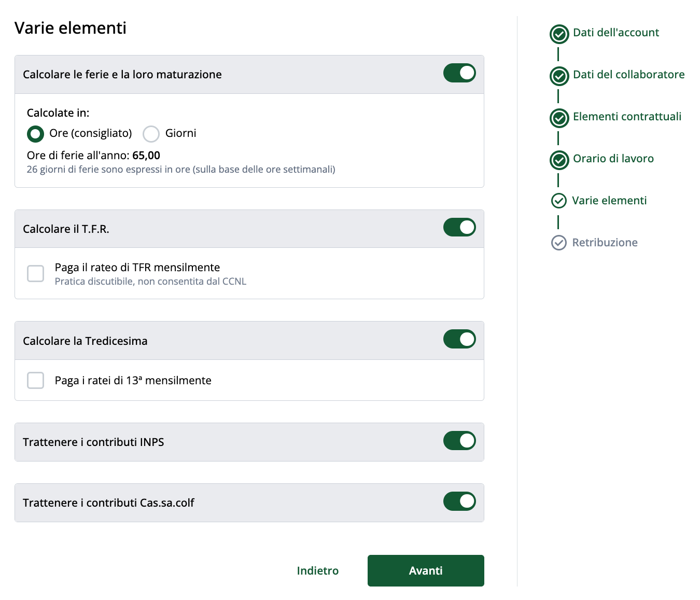
Task: Turn off the Calcolare il T.F.R. switch
Action: point(459,227)
